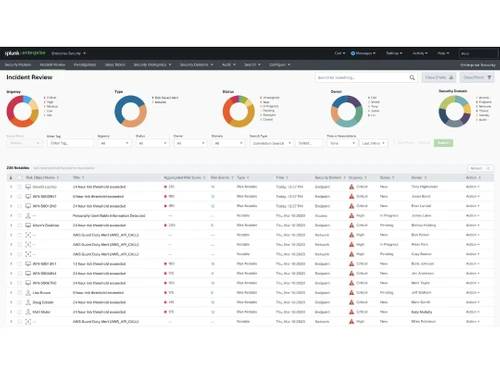Click the user icon in the Personally Identifiable Information row
This screenshot has width=500, height=375.
click(28, 216)
